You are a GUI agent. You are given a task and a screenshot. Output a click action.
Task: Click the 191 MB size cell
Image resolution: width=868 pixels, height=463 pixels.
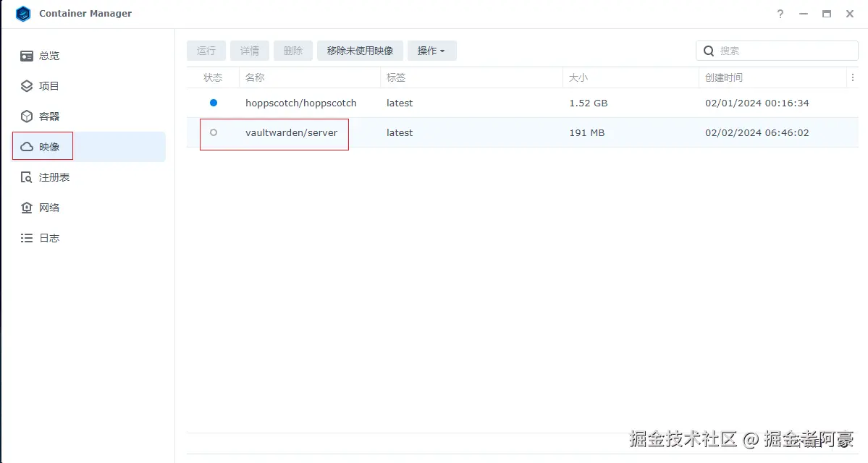pos(587,133)
